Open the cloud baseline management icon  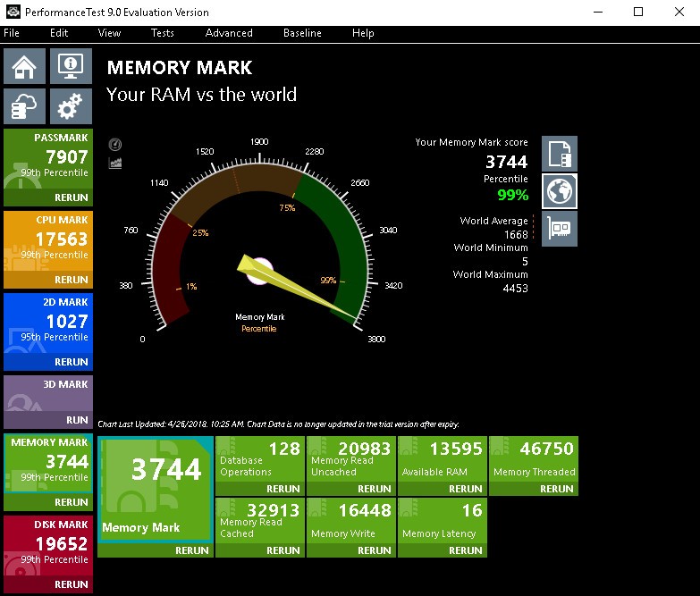coord(24,106)
